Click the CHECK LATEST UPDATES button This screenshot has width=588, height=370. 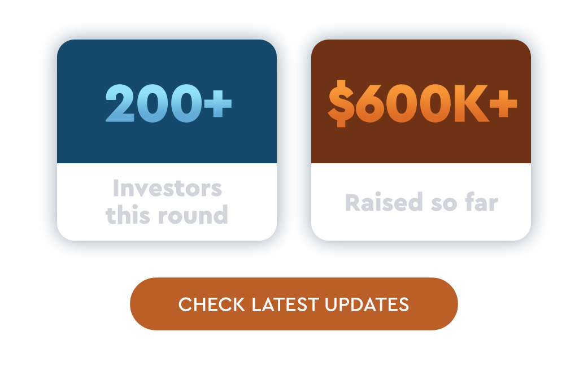pos(294,304)
